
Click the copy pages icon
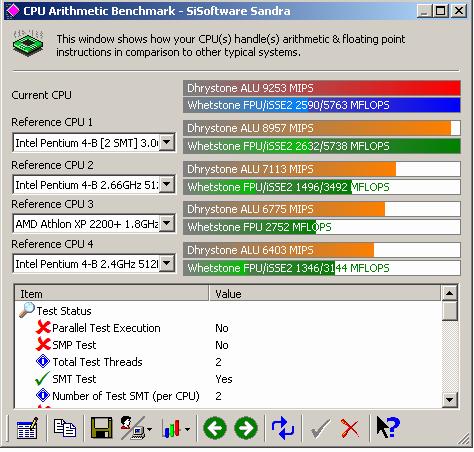pos(65,428)
